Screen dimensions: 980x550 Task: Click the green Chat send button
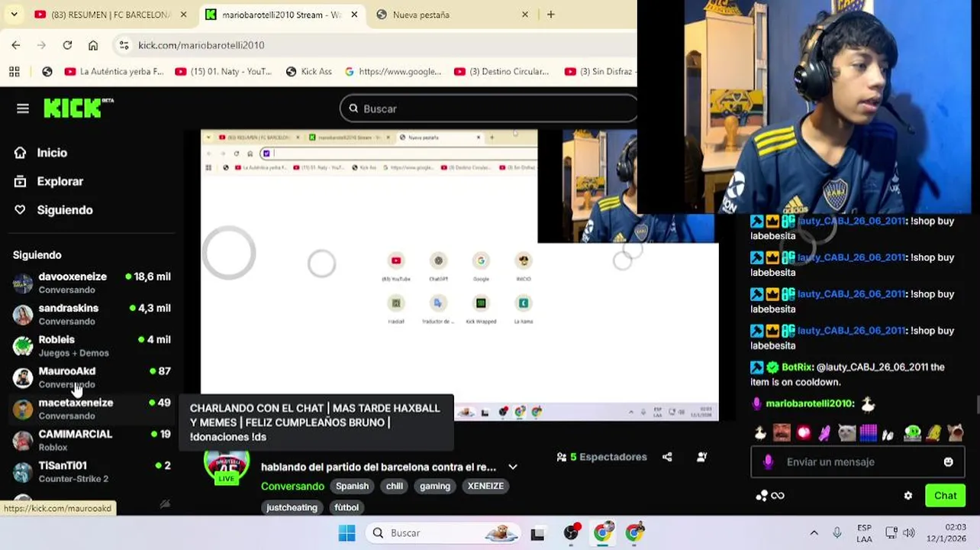point(945,496)
